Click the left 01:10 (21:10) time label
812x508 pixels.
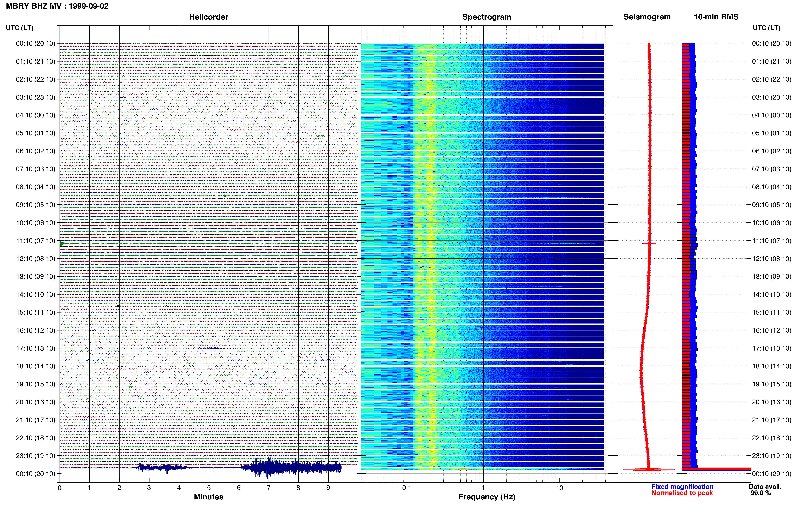(x=36, y=61)
